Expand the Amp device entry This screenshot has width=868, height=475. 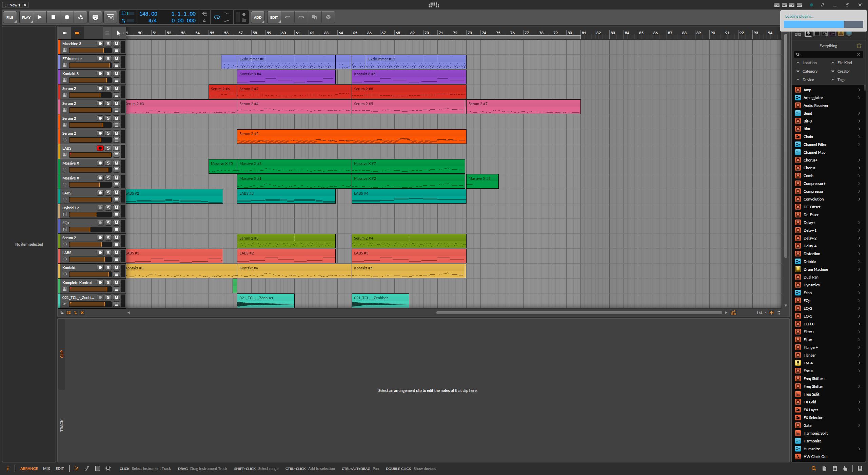[859, 90]
